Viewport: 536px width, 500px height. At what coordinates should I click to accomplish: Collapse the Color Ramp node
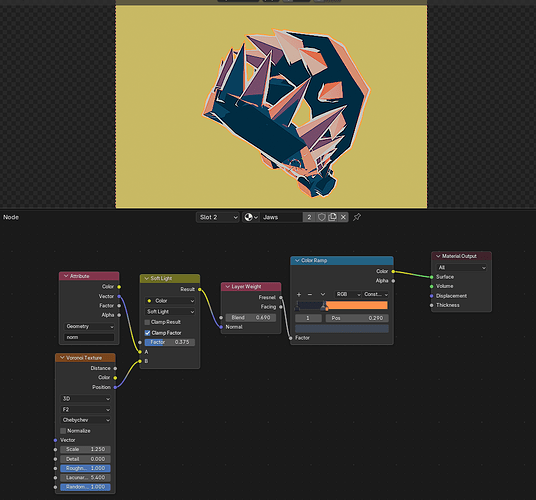pos(297,260)
